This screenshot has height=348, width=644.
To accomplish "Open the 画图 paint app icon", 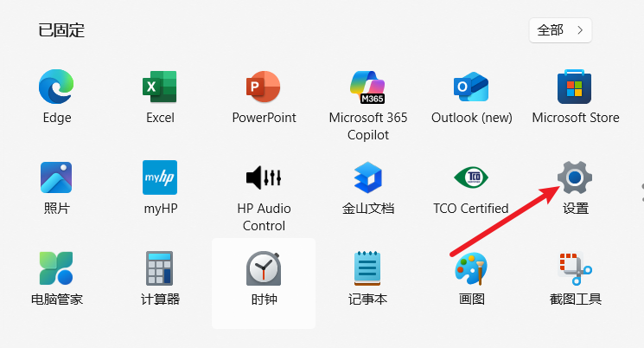I will 471,268.
